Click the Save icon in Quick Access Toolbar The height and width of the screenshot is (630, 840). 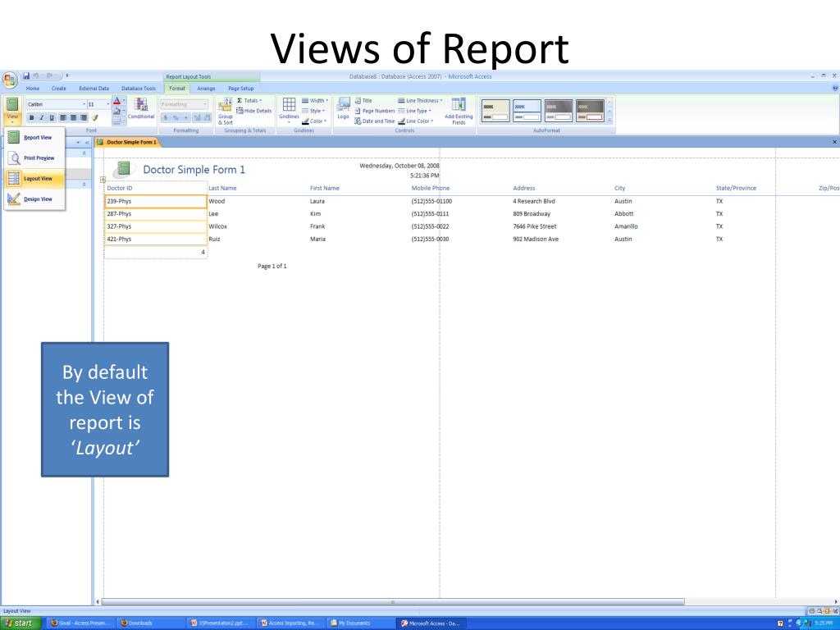click(x=26, y=76)
